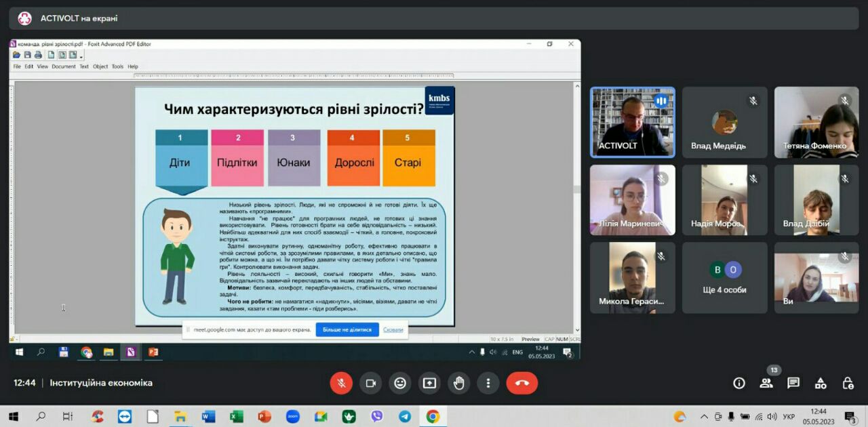Turn on the camera button
868x427 pixels.
tap(370, 383)
